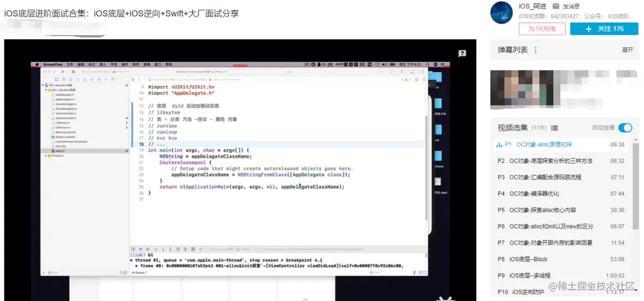Click the '(lldb) bt' console line
This screenshot has height=301, width=644.
141,255
